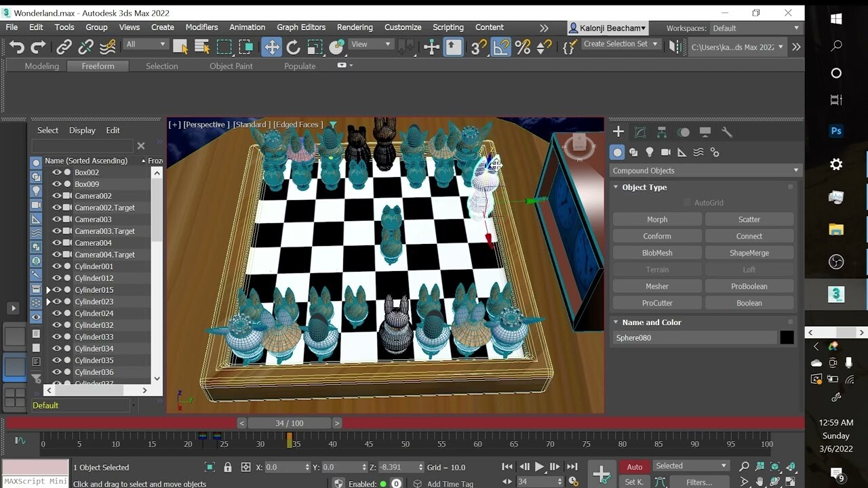Open the Lights creation category

tap(649, 152)
